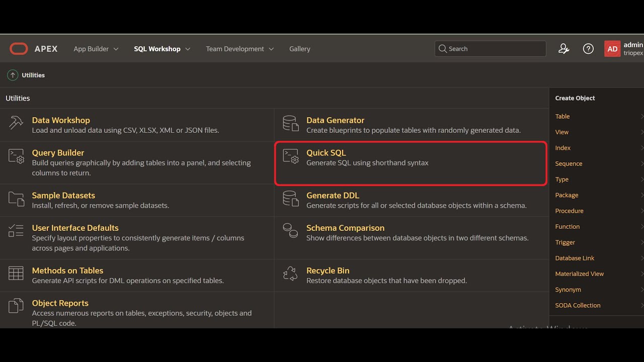Click the Schema Comparison icon
644x362 pixels.
pyautogui.click(x=290, y=231)
